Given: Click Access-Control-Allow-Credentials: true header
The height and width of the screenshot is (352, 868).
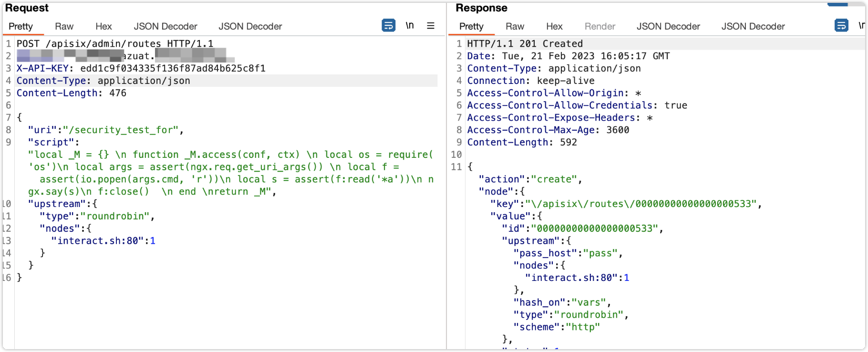Looking at the screenshot, I should (578, 106).
